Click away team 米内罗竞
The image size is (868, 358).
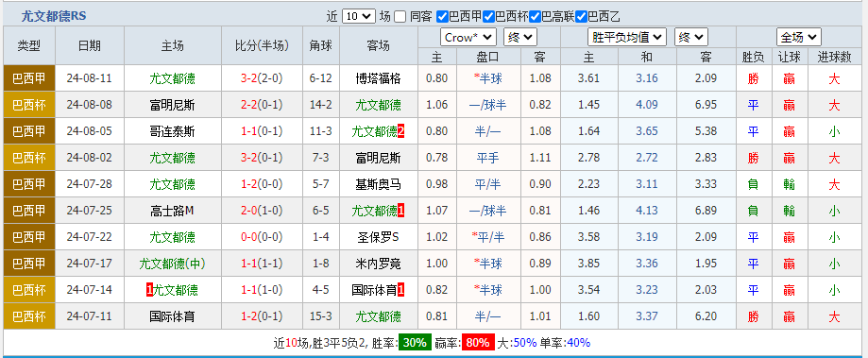pos(378,264)
